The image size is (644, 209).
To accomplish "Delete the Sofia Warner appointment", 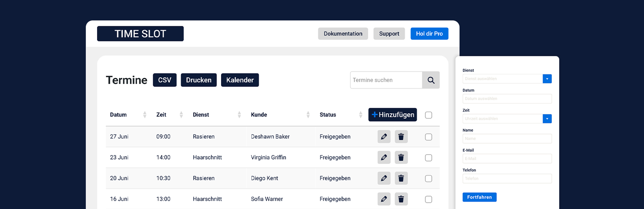I will coord(401,199).
